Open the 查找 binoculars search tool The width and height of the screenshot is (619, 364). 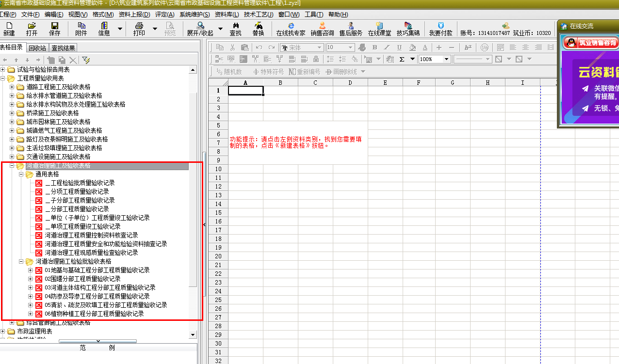[x=235, y=29]
